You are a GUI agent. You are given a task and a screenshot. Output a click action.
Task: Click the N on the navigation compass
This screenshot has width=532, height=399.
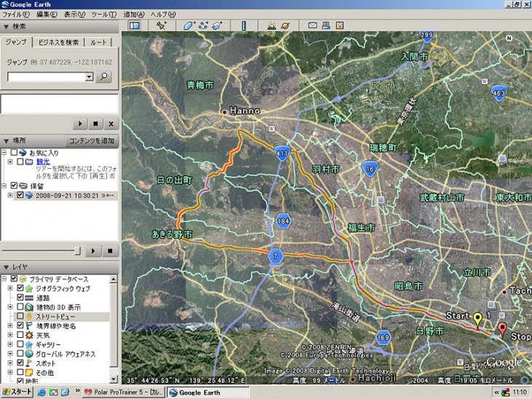coord(509,39)
